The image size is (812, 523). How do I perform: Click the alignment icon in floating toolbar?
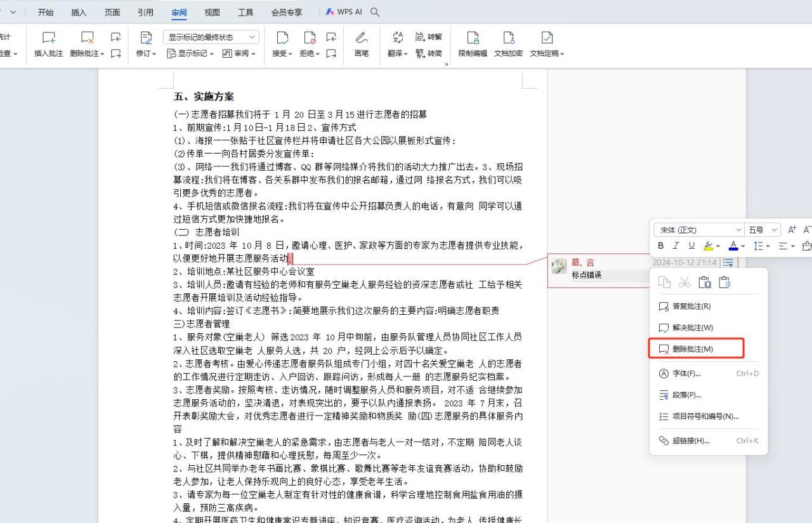coord(782,246)
